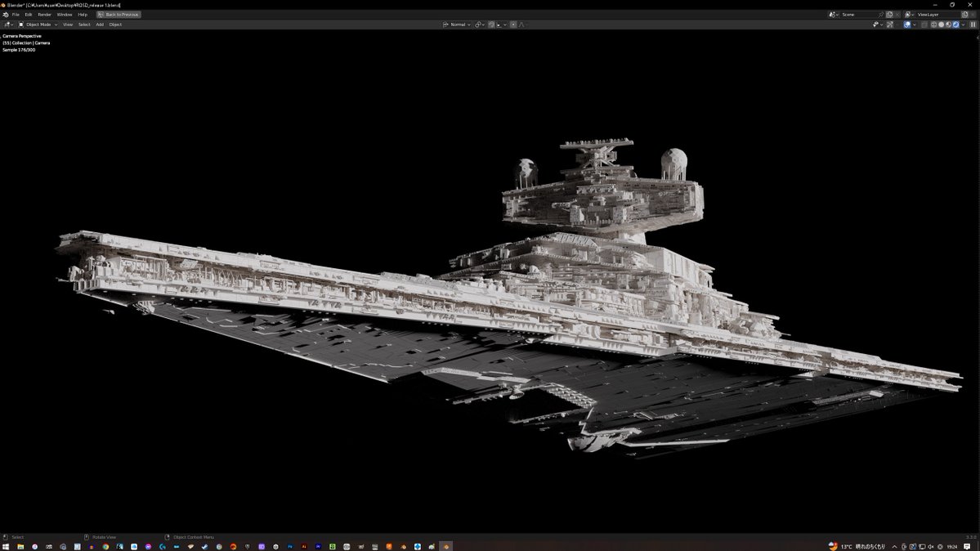Open File Explorer from taskbar
This screenshot has height=551, width=980.
(x=20, y=546)
